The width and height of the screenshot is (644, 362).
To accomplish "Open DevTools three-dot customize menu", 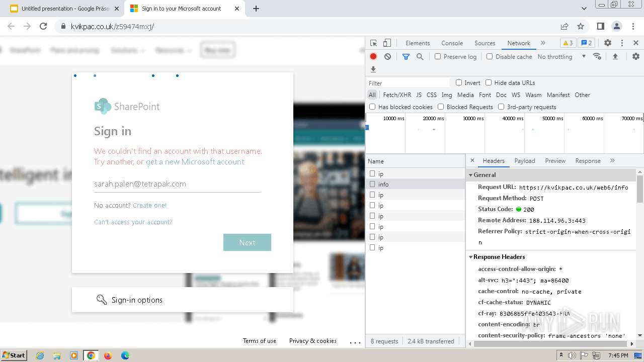I will pos(622,43).
